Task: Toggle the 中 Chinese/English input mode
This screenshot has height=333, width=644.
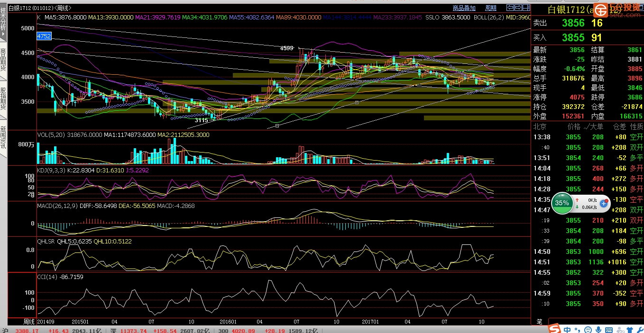Action: [x=568, y=329]
